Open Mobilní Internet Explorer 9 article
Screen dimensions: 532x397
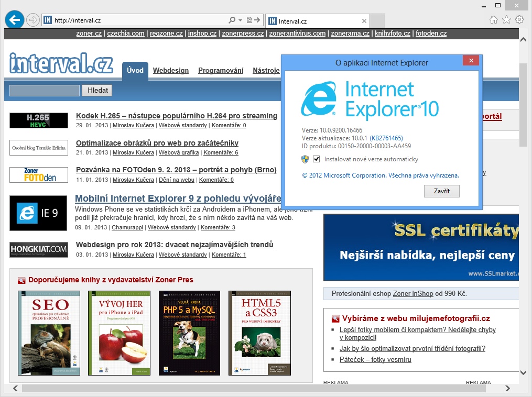pos(178,198)
